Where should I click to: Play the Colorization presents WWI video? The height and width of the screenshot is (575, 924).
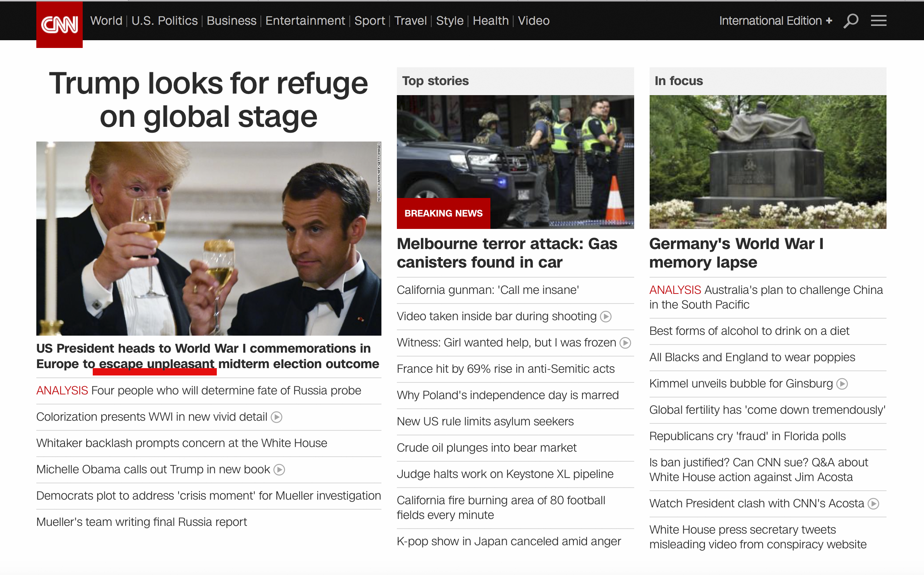click(276, 417)
